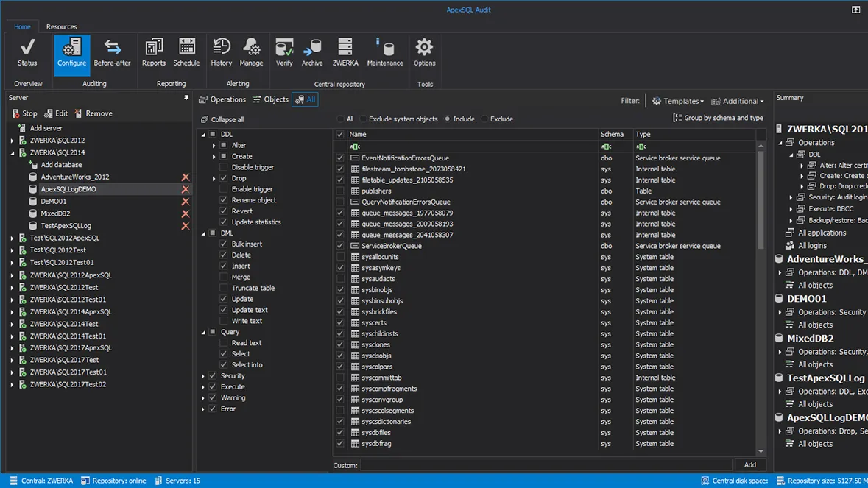Switch to the Home ribbon tab
The image size is (868, 488).
click(x=22, y=26)
